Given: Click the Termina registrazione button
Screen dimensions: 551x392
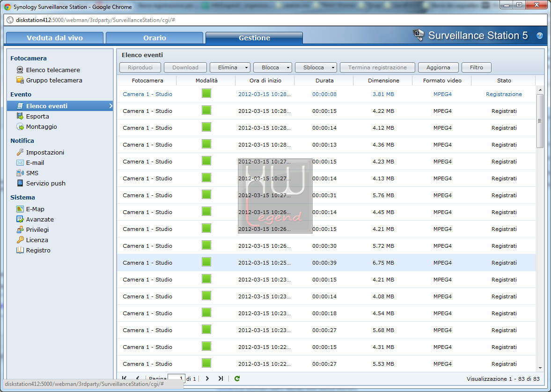Looking at the screenshot, I should tap(377, 67).
